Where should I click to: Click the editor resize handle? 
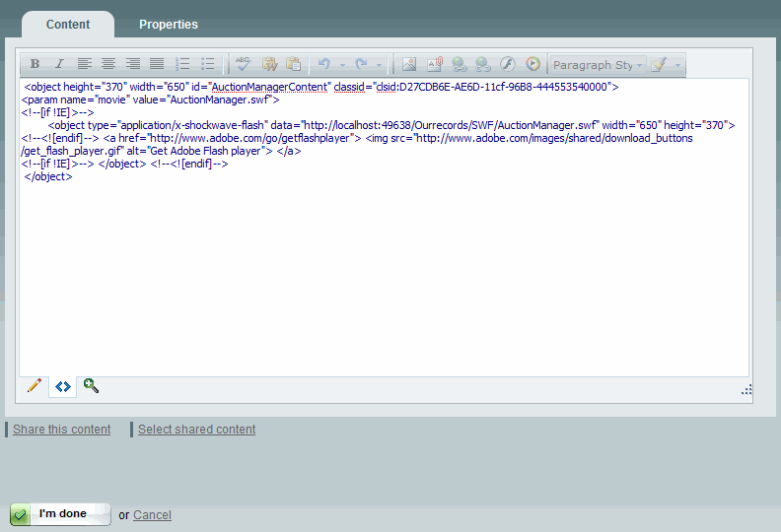tap(746, 390)
